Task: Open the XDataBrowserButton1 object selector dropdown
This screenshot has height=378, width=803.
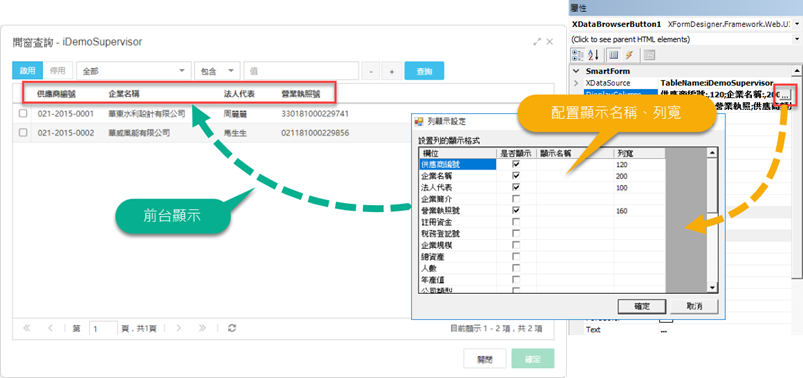Action: [x=797, y=24]
